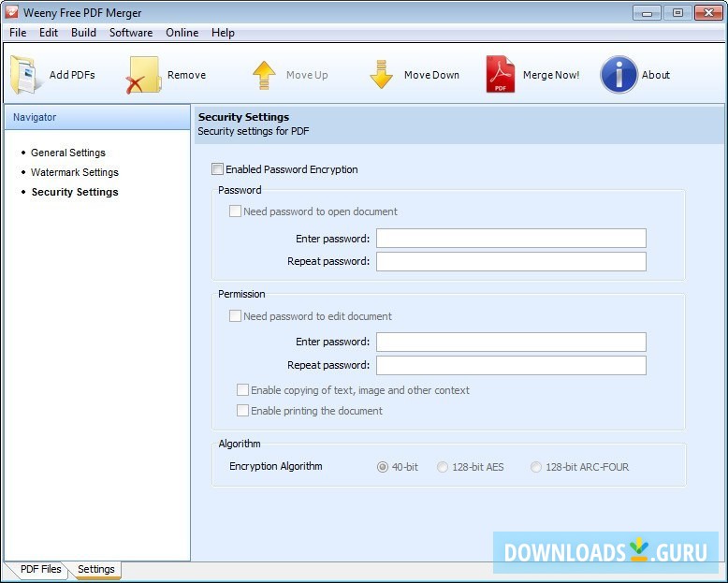Close the Weeny Free PDF Merger window

708,12
